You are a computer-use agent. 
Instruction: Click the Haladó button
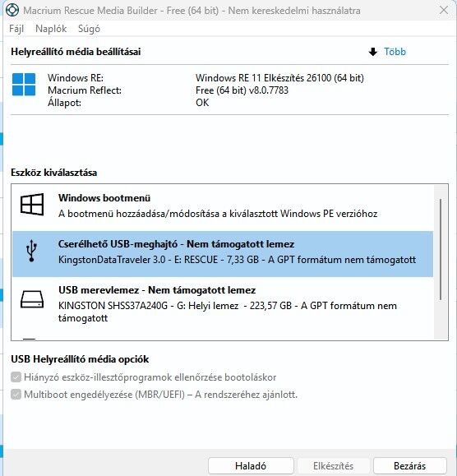pos(251,465)
